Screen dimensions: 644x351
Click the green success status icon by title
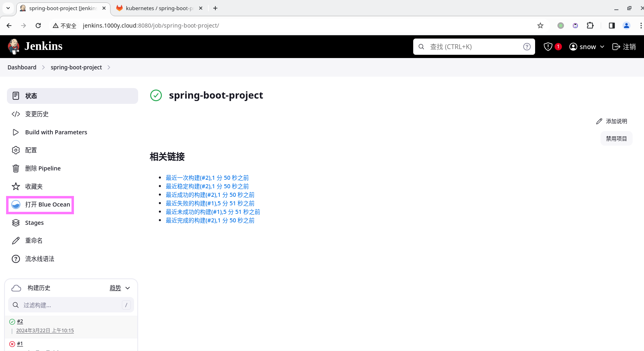[156, 95]
